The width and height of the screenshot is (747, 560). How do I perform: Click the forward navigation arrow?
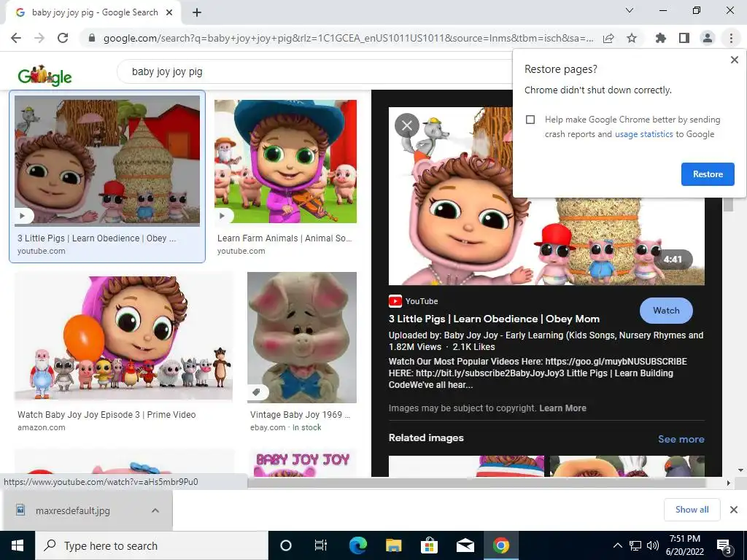[x=39, y=38]
